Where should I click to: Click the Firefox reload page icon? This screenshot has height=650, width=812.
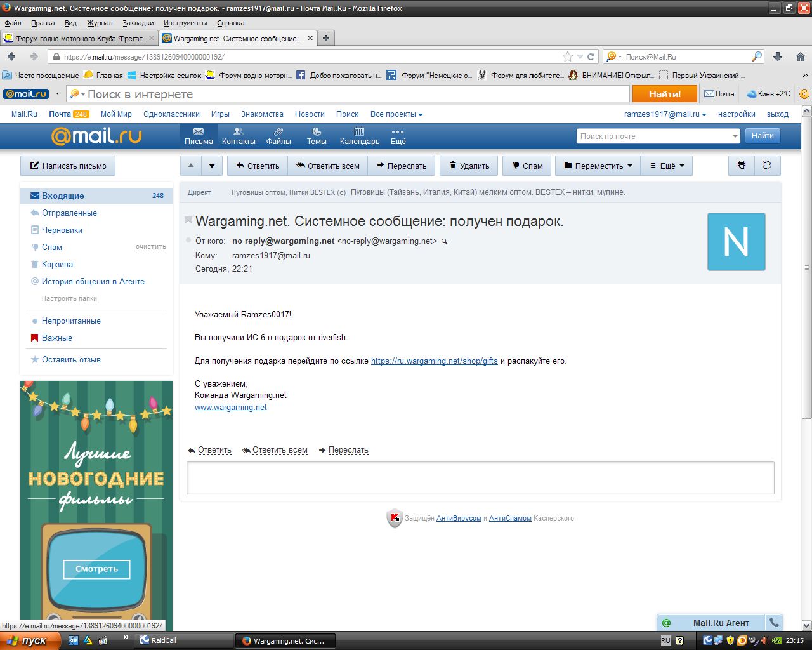pos(591,56)
